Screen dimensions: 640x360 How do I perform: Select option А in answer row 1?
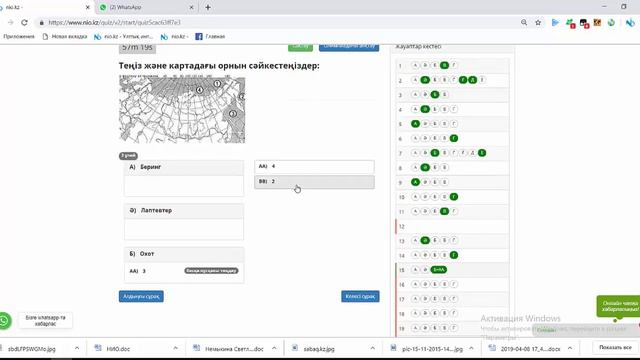[415, 65]
